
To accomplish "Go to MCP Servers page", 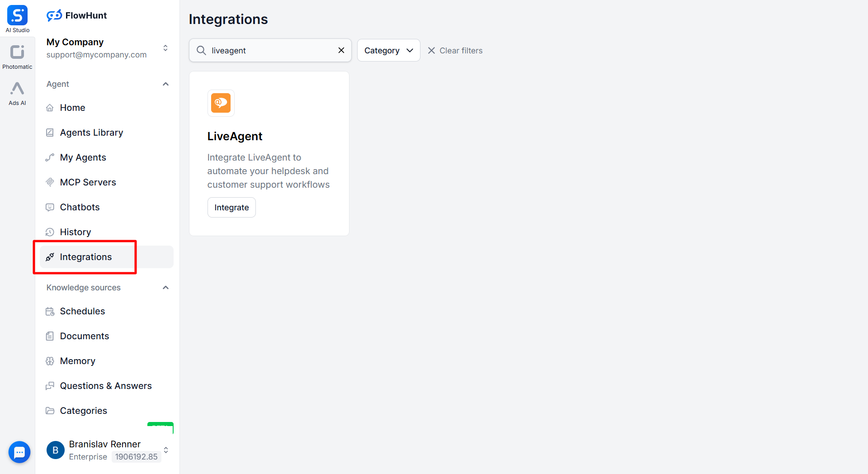I will coord(88,182).
